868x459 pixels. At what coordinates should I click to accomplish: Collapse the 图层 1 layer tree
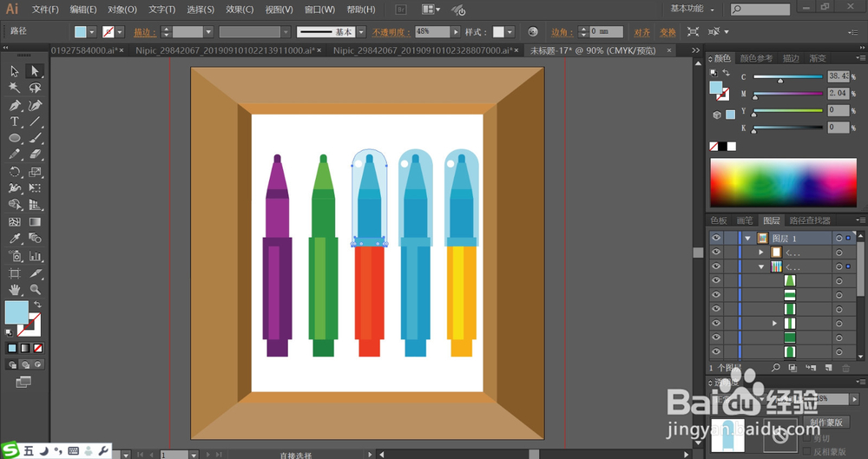(x=748, y=238)
